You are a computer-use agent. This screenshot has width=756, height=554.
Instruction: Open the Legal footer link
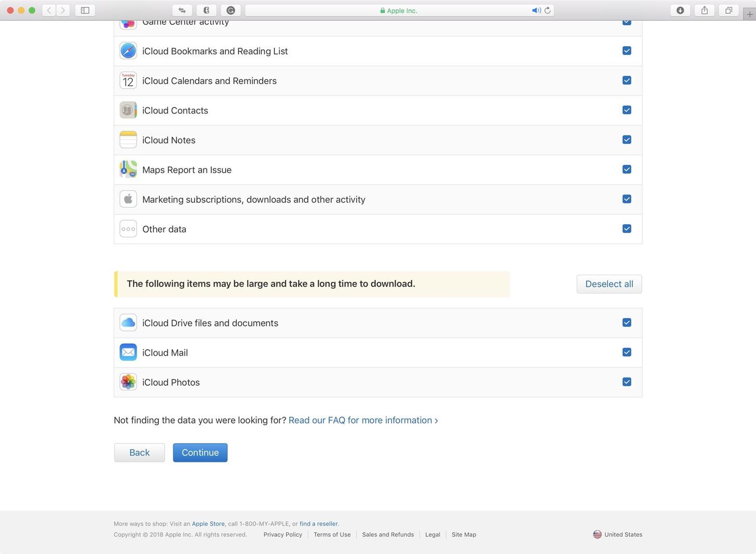click(x=433, y=534)
